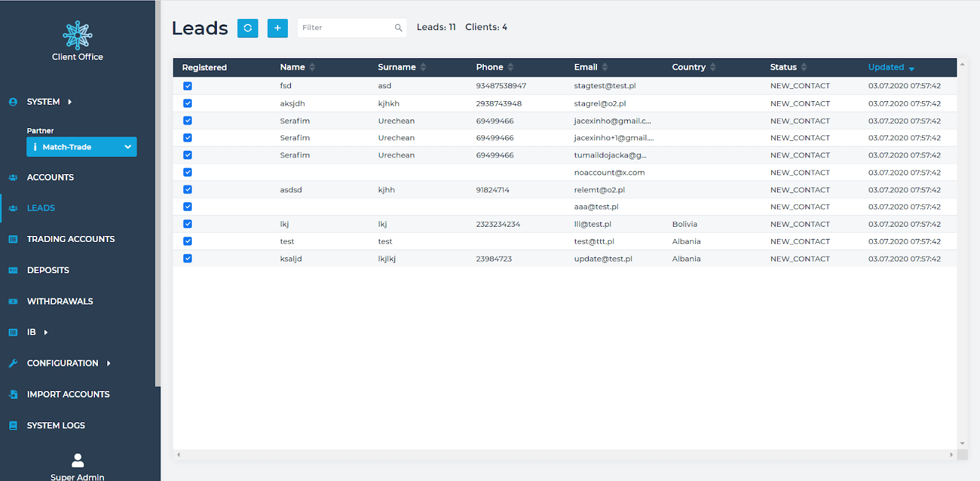Click the IMPORT ACCOUNTS file icon
980x481 pixels.
(x=13, y=395)
